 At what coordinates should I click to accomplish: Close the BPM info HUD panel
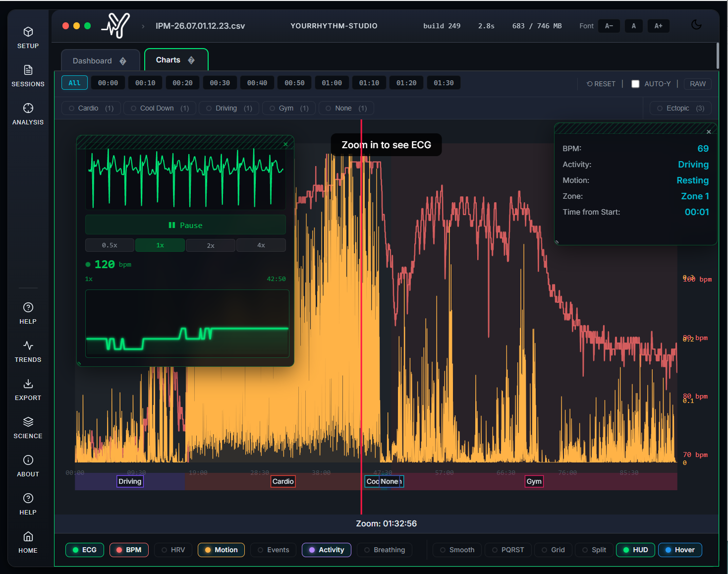pos(709,132)
